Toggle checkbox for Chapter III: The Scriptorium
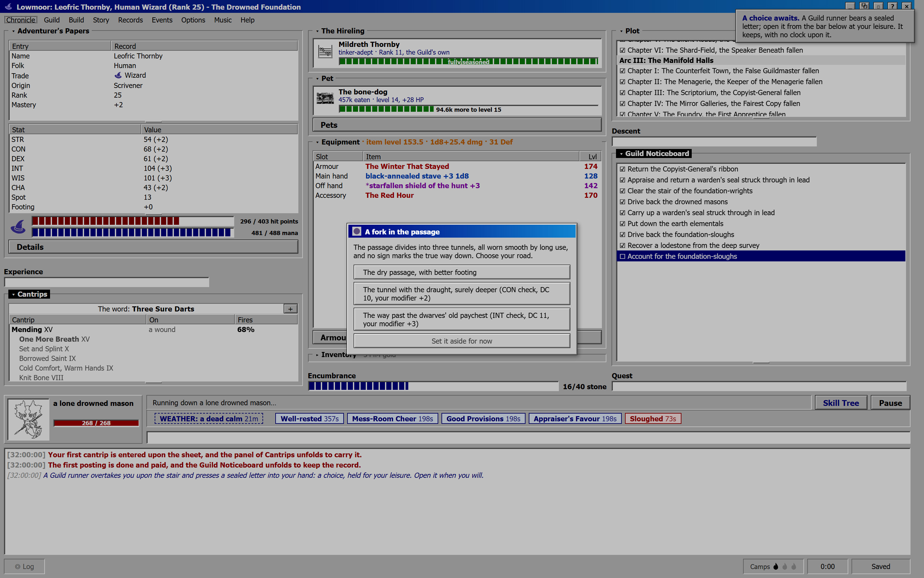This screenshot has height=578, width=924. 622,92
